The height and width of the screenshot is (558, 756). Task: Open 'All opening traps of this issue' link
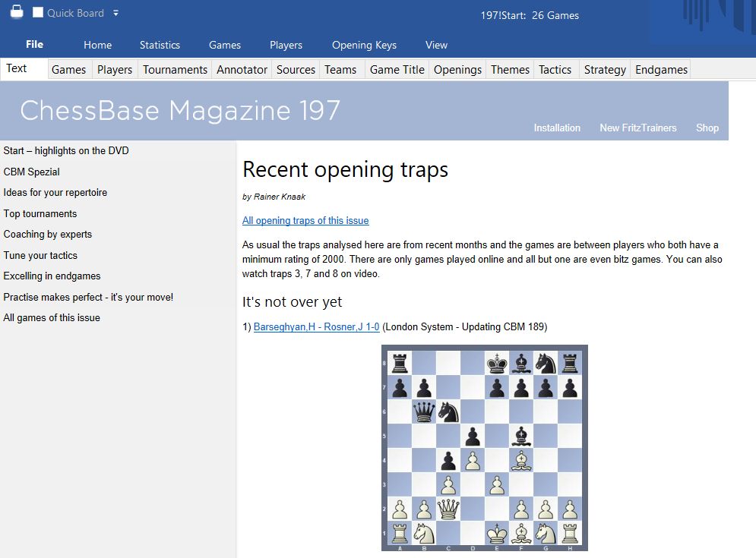pos(305,221)
